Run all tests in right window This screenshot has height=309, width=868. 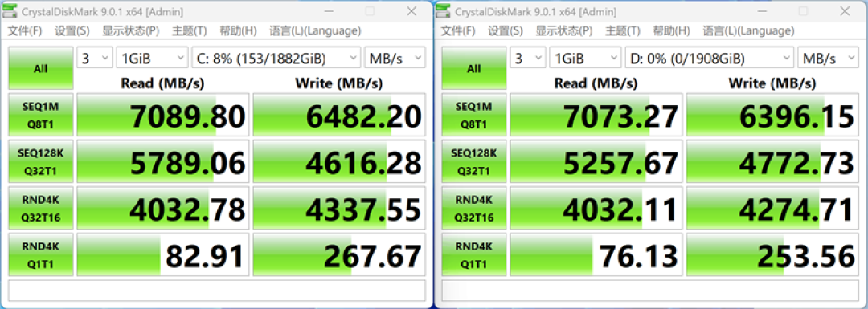pyautogui.click(x=474, y=68)
